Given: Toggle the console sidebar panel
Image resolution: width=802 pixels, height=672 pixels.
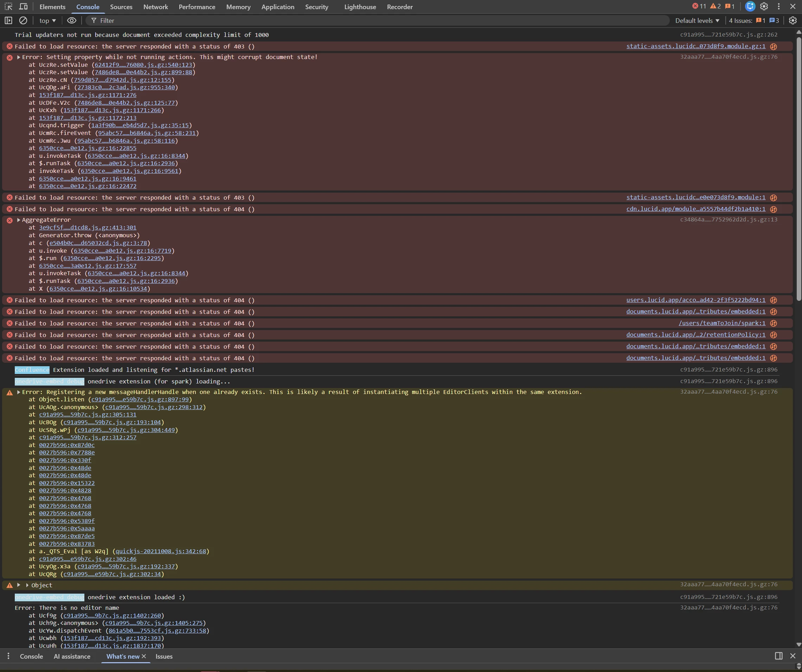Looking at the screenshot, I should tap(8, 21).
